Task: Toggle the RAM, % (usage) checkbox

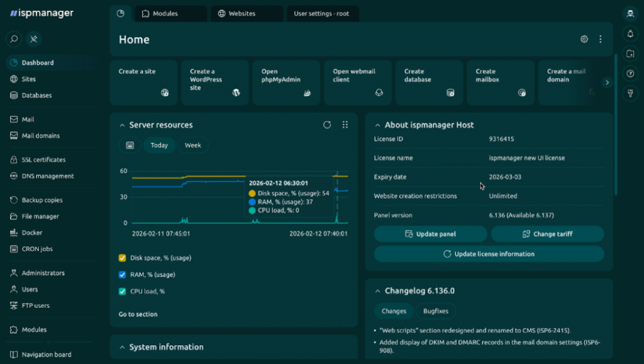Action: 123,275
